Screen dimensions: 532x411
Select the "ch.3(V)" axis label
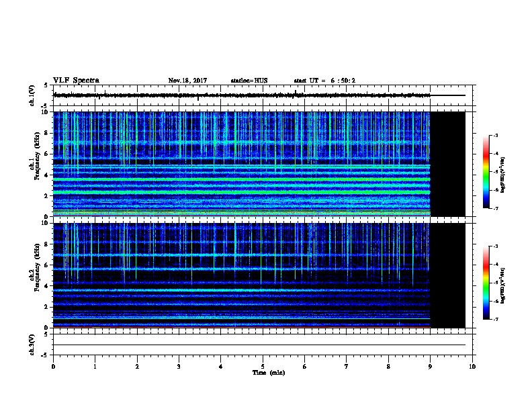(32, 345)
